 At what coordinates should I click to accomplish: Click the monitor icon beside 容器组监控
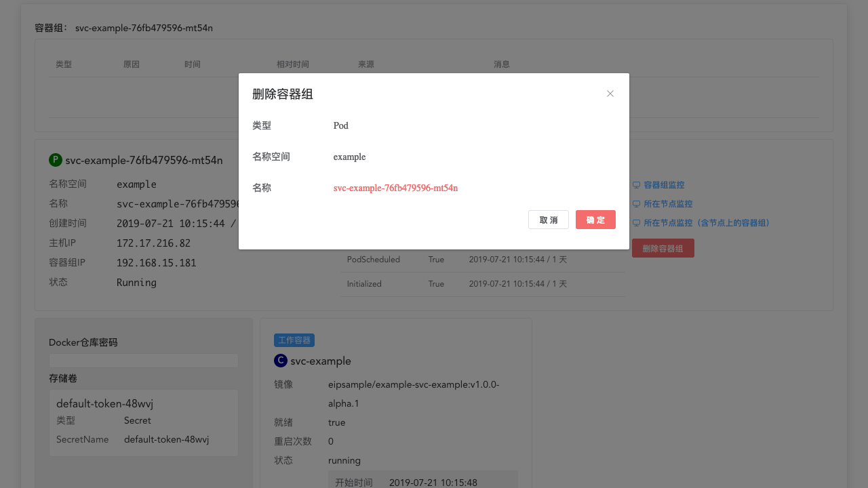coord(636,185)
